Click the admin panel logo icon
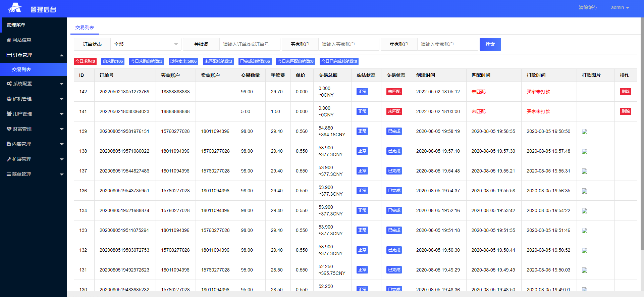Viewport: 644px width, 297px height. click(x=15, y=8)
